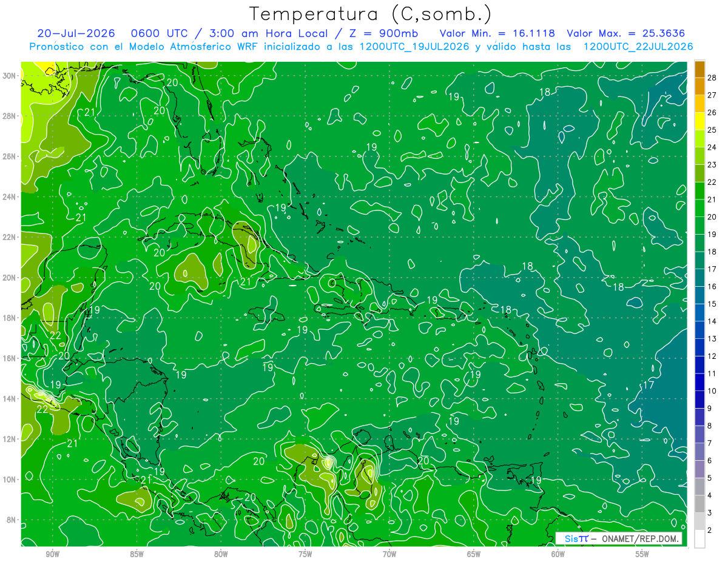Click the "16N" latitude label
This screenshot has width=728, height=562.
9,358
